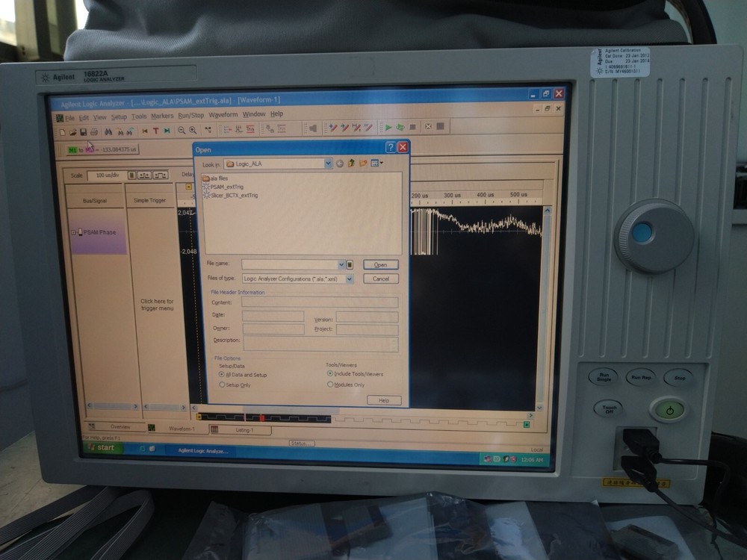Click the cancel X icon in toolbar

tap(428, 126)
